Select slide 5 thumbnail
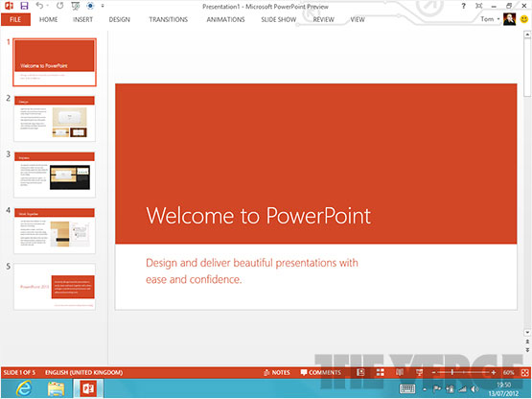Screen dimensions: 532x399 coord(55,287)
